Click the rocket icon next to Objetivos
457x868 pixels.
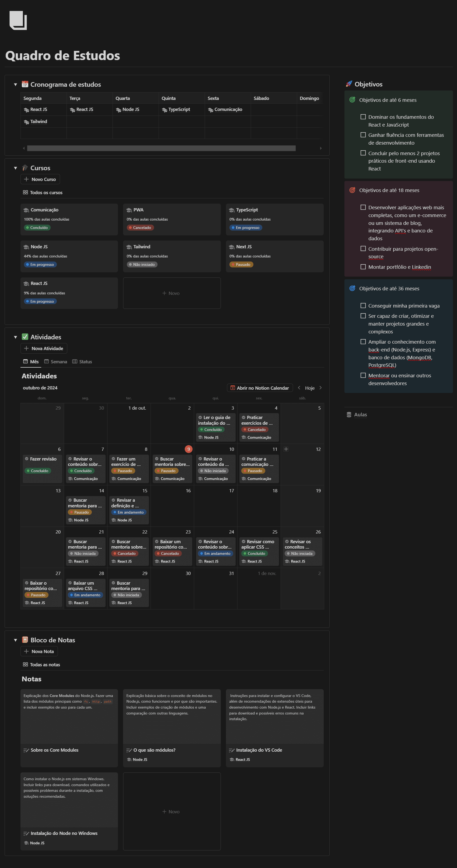coord(349,84)
